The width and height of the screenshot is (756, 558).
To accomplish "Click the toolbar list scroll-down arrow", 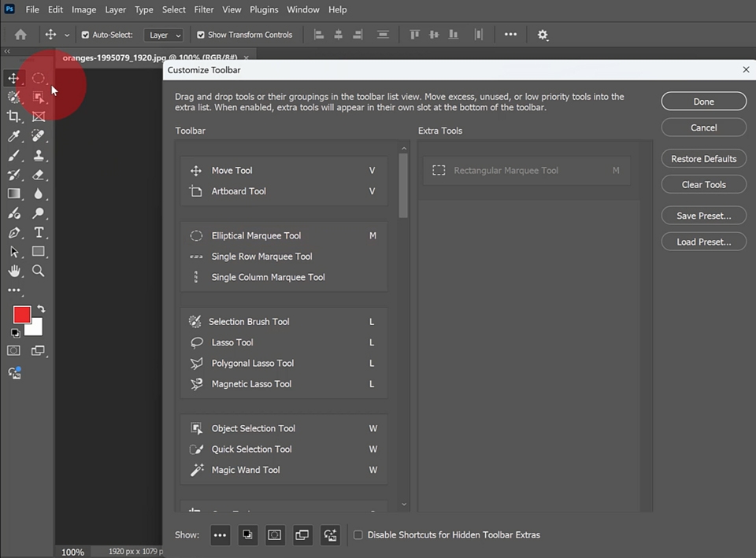I will 404,504.
